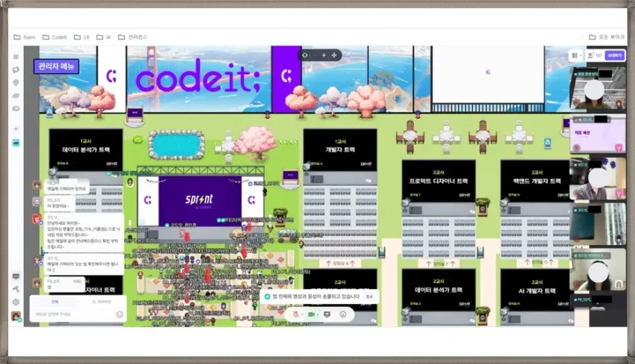Zoom out with the minus control
Image resolution: width=635 pixels, height=364 pixels.
point(315,55)
